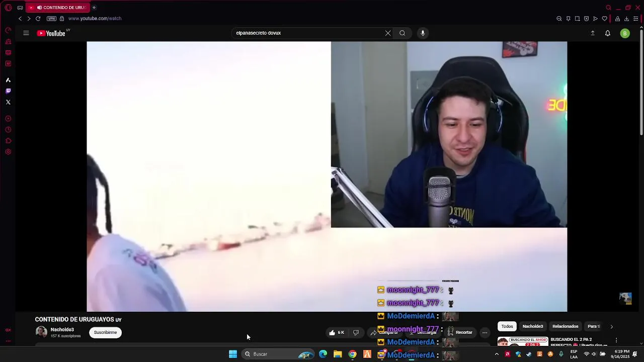The width and height of the screenshot is (644, 362).
Task: Dislike the video with thumbs down
Action: (x=356, y=332)
